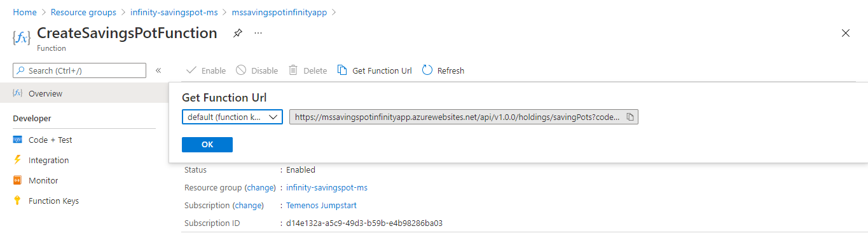The image size is (868, 252).
Task: Collapse the left sidebar menu
Action: [158, 70]
